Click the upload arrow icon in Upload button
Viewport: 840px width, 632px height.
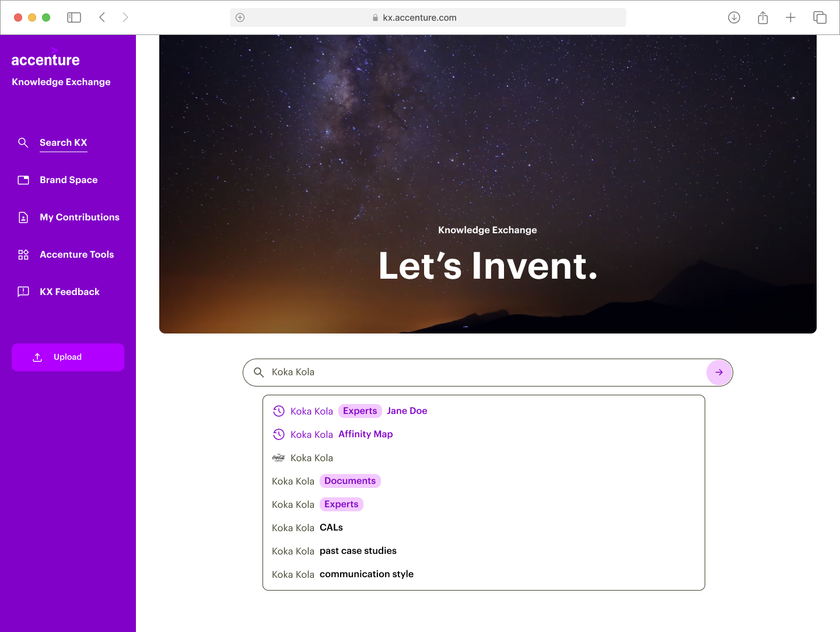(37, 357)
